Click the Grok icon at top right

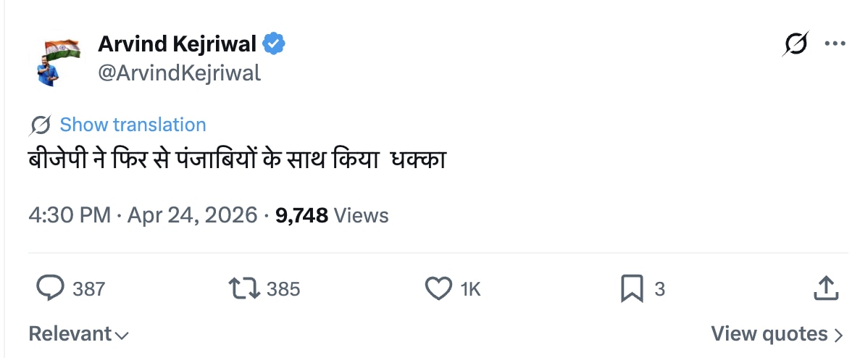coord(795,44)
